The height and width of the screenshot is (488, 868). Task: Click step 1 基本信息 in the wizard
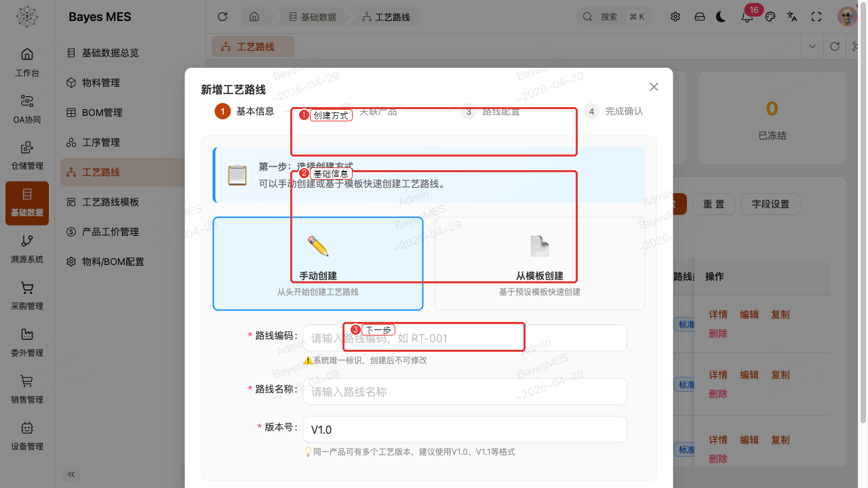tap(245, 111)
